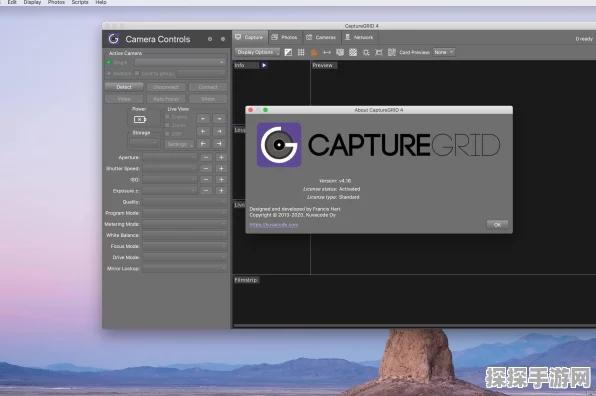Viewport: 596px width, 396px height.
Task: Click the CaptureGRID logo in Camera Controls header
Action: tap(113, 39)
